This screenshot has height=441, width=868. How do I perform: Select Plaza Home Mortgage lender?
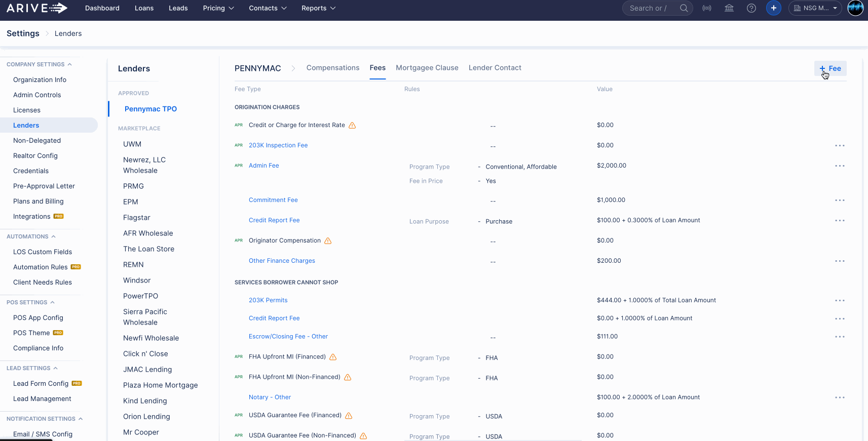pyautogui.click(x=161, y=385)
